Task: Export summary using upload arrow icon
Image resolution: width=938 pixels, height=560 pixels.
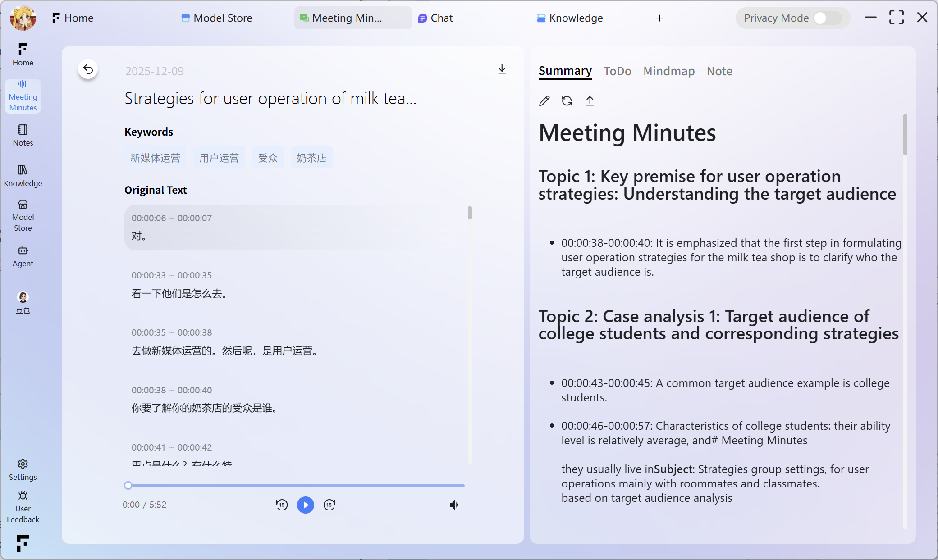Action: (590, 101)
